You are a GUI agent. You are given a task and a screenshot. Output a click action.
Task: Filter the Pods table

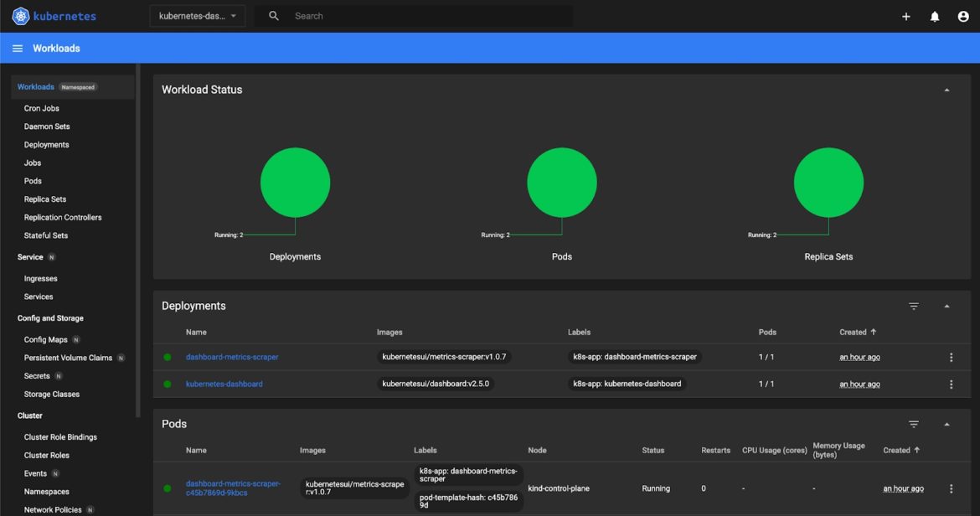914,424
